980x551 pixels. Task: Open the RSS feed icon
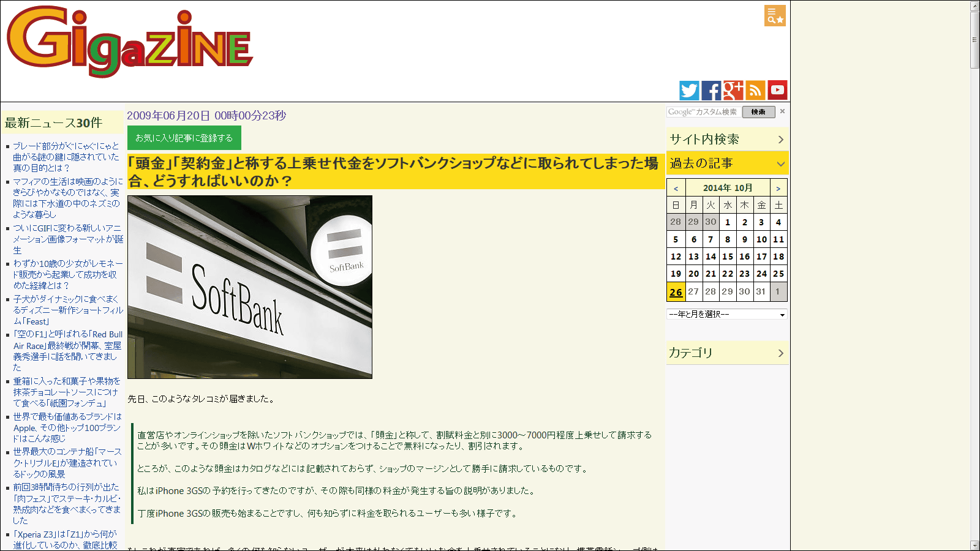[x=755, y=91]
